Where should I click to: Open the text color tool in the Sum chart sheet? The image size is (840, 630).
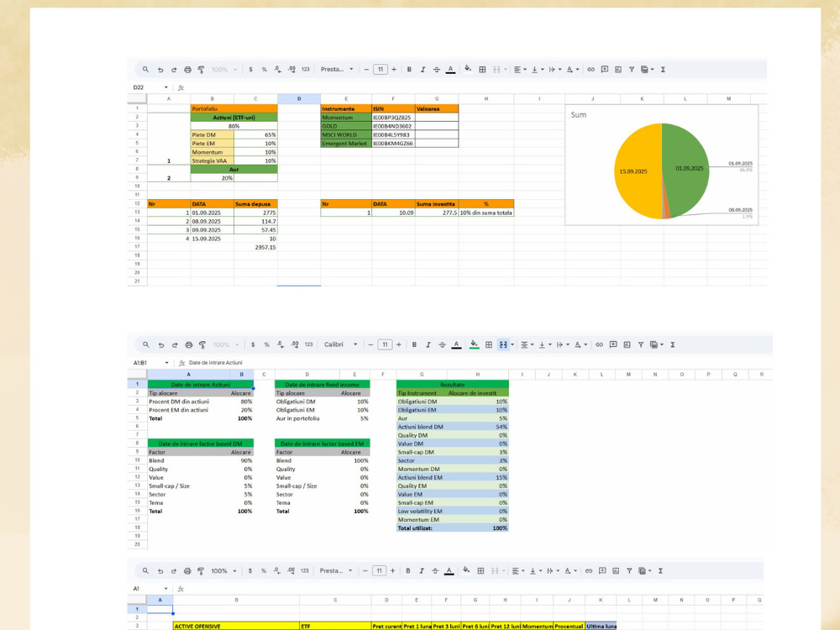click(x=450, y=70)
